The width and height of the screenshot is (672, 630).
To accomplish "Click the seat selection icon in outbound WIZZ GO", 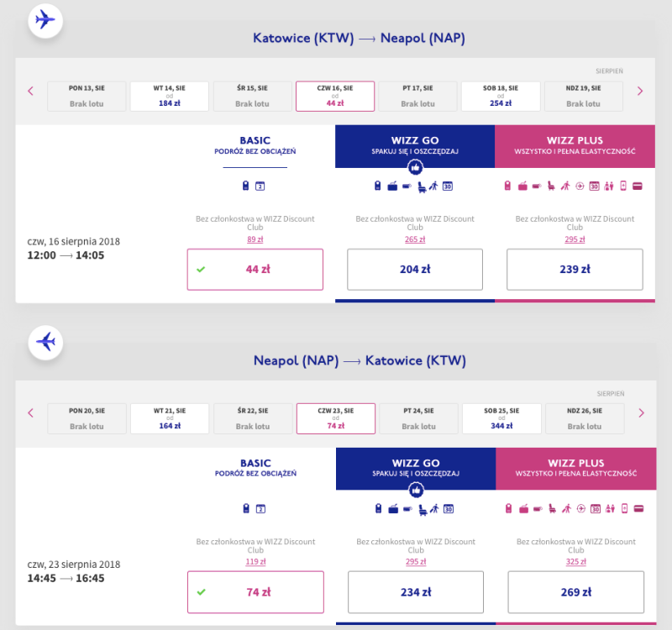I will click(x=422, y=186).
